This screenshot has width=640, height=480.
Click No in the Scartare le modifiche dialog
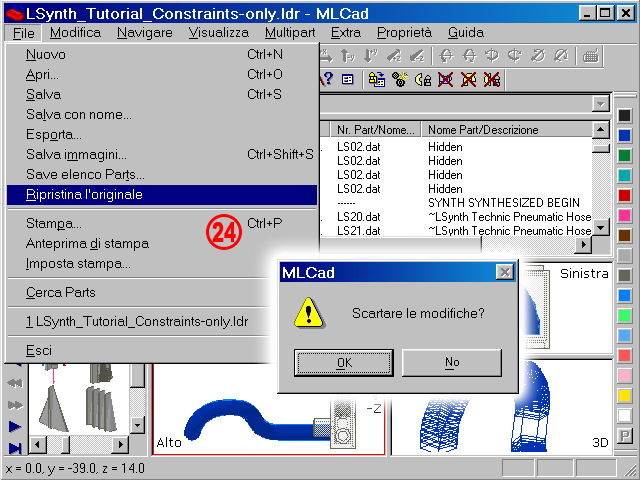point(452,362)
